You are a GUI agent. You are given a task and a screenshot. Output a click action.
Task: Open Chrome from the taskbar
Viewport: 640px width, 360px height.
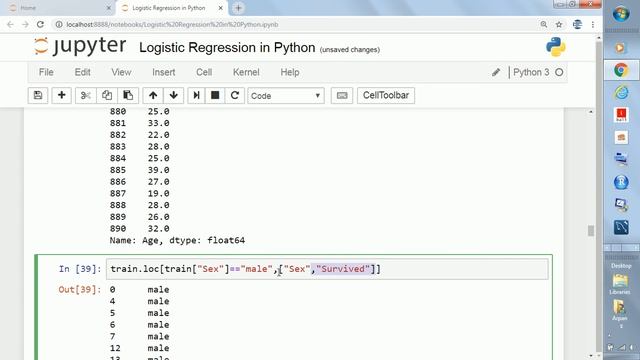(621, 70)
